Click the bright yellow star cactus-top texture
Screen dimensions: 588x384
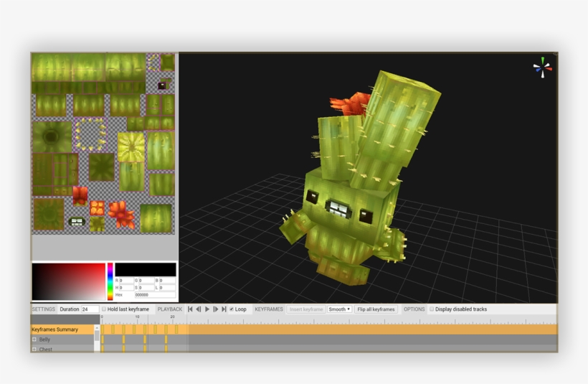(131, 146)
